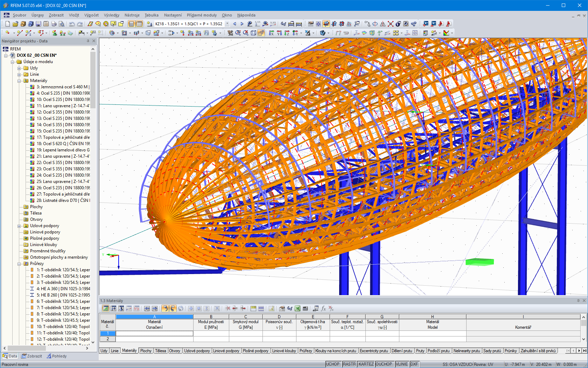Collapse the Materiály tree node
This screenshot has width=588, height=368.
tap(19, 81)
